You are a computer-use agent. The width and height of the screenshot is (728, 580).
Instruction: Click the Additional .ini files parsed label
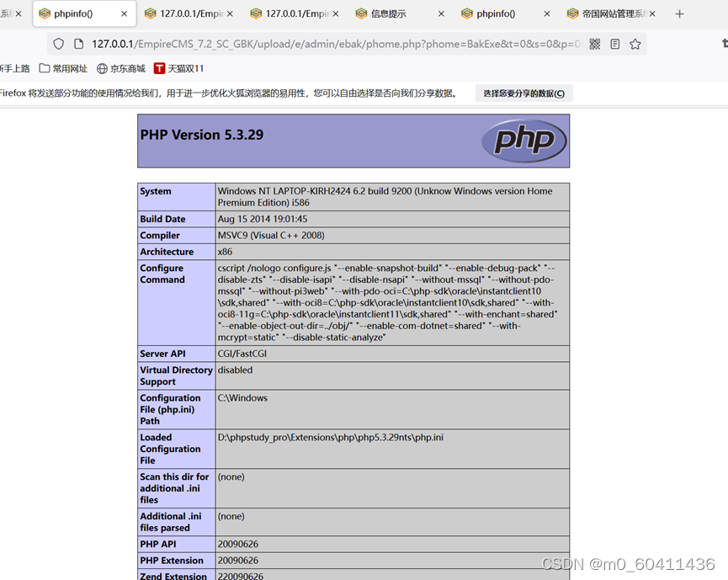[x=171, y=522]
